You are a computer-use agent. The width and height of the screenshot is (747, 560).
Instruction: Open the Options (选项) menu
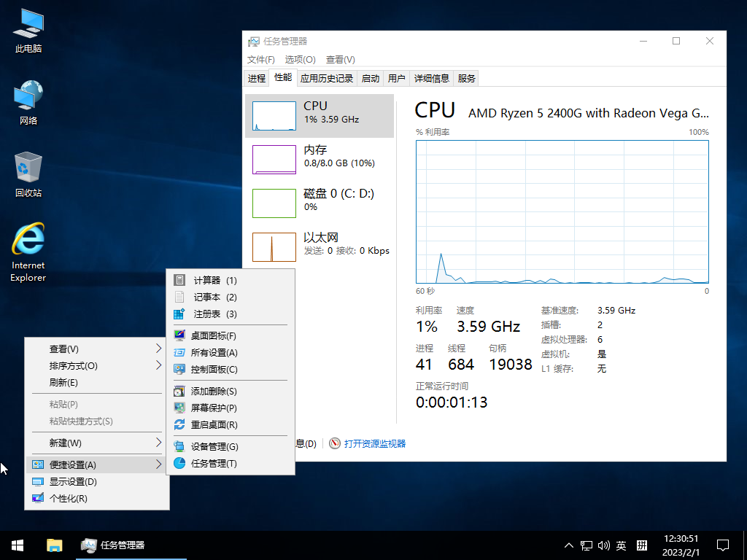[300, 60]
